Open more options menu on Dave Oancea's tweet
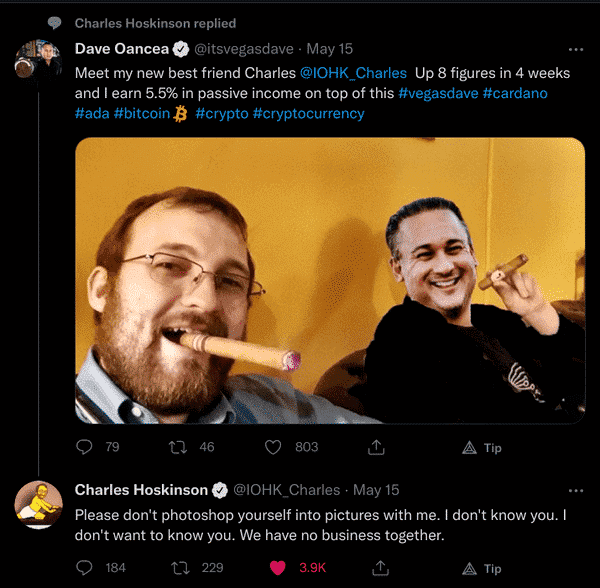Screen dimensions: 600x588 coord(576,50)
